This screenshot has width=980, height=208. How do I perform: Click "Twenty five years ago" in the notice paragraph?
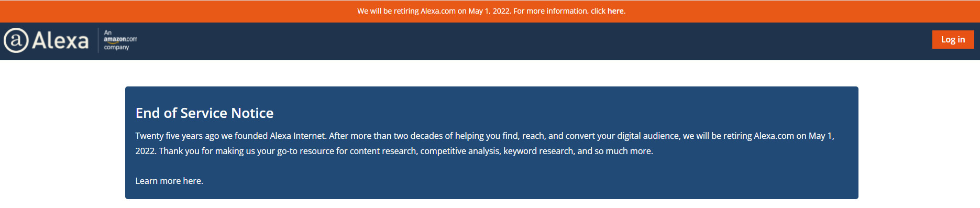177,136
